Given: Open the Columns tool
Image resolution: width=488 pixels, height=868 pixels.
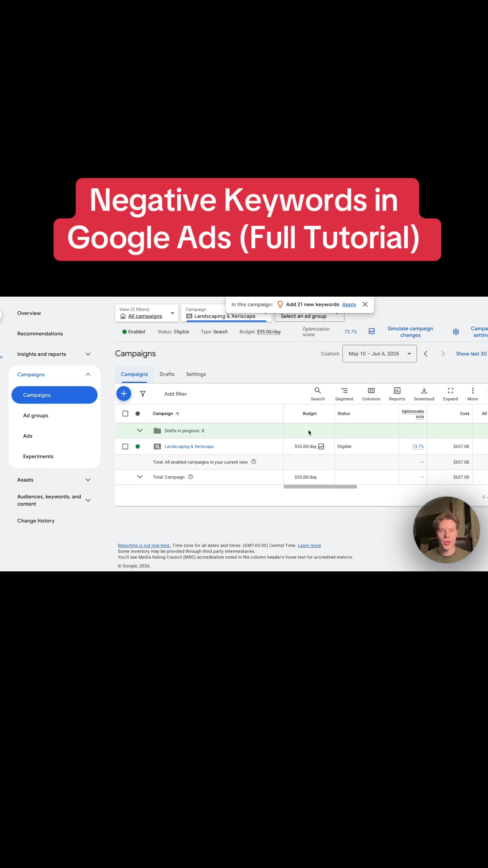Looking at the screenshot, I should (371, 394).
